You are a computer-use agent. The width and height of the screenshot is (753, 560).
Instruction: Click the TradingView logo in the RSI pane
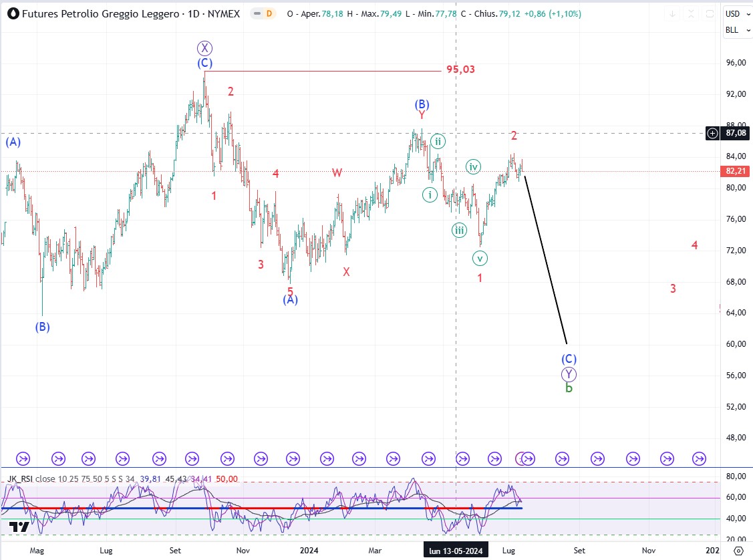[x=19, y=527]
